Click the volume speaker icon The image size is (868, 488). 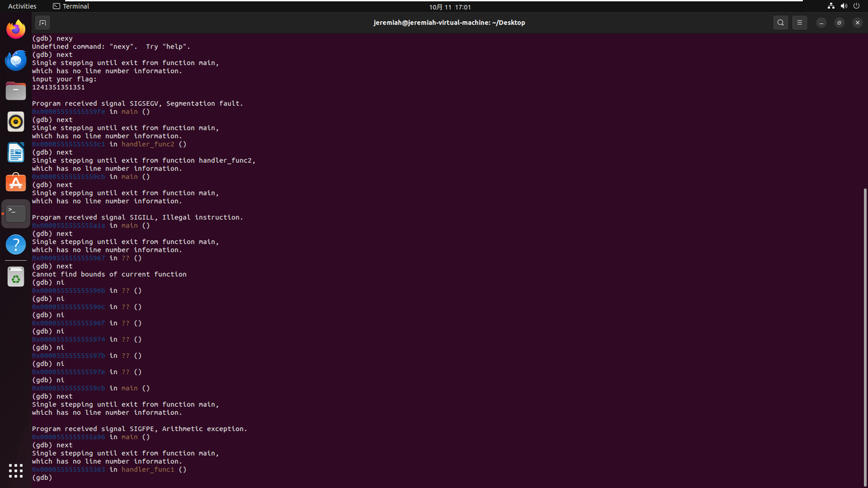[844, 6]
